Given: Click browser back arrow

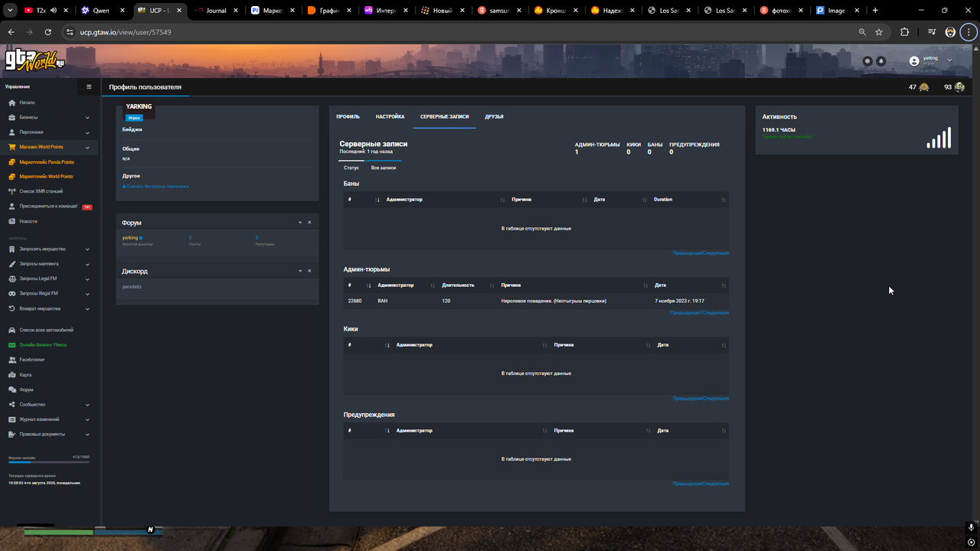Looking at the screenshot, I should (x=11, y=32).
